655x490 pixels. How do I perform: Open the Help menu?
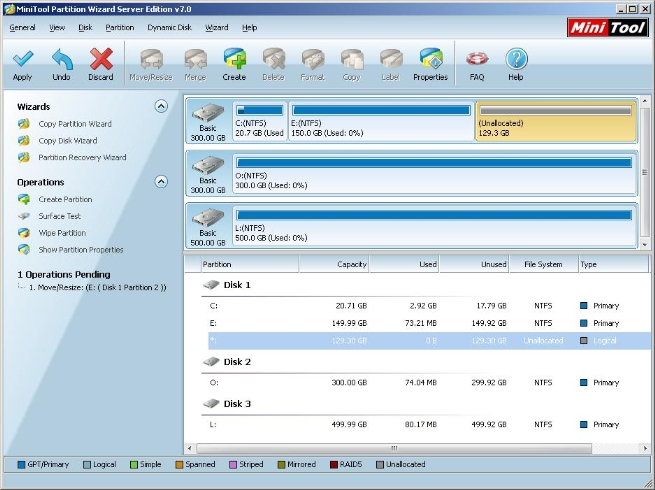click(249, 28)
